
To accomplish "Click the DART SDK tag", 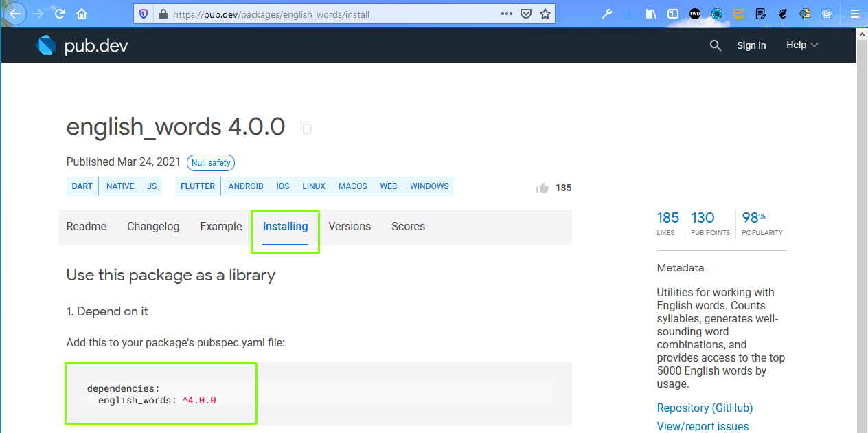I will click(x=82, y=186).
